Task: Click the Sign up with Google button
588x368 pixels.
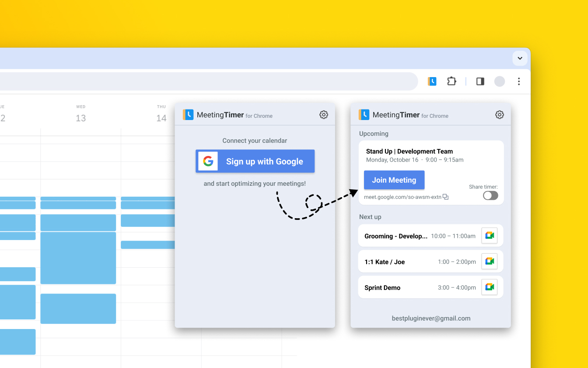Action: point(255,161)
